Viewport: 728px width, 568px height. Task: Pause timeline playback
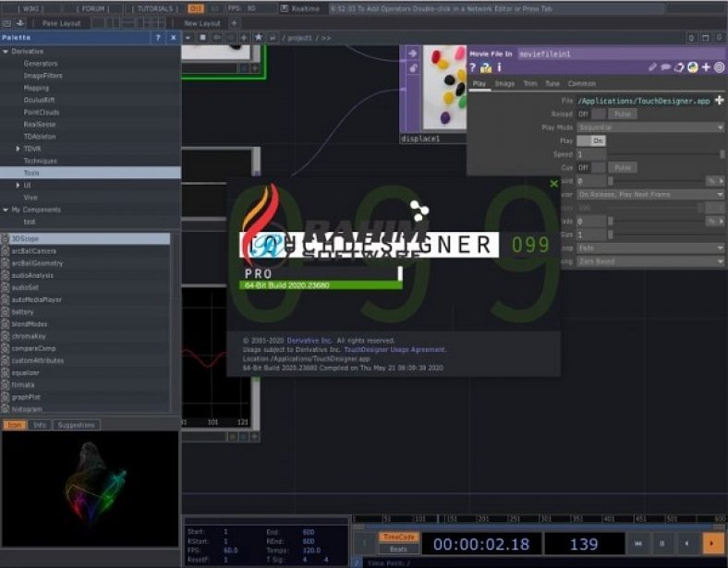(662, 543)
